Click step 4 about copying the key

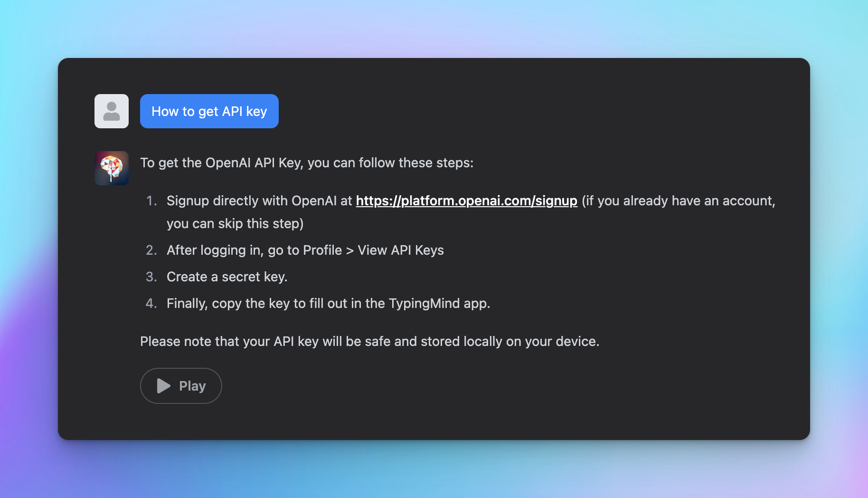[328, 303]
